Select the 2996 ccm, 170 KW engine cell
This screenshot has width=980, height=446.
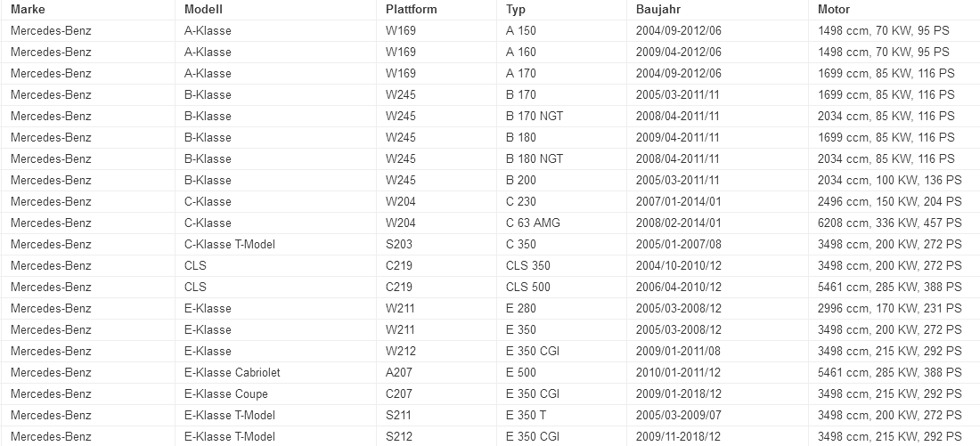[889, 308]
